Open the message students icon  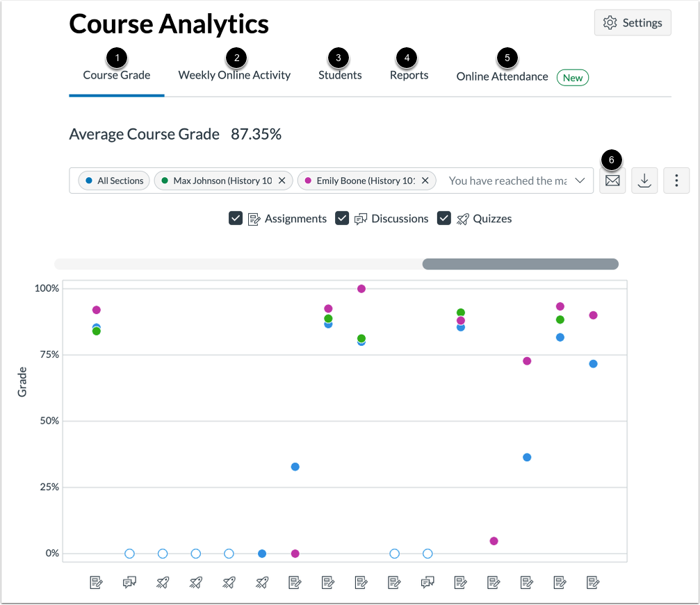coord(612,180)
